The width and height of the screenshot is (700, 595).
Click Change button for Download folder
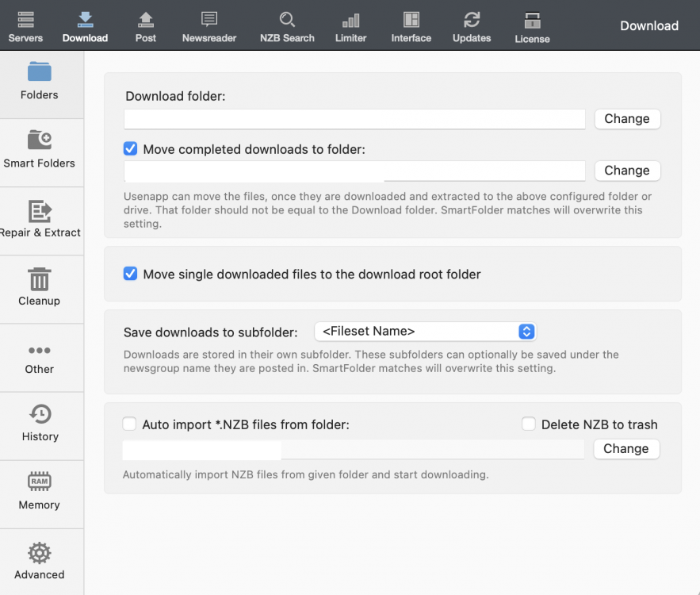coord(627,119)
